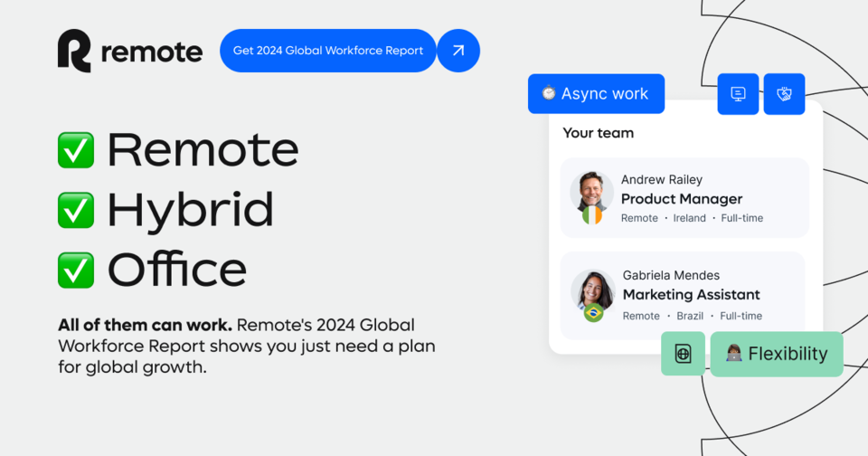Click the Your team heading
868x456 pixels.
pyautogui.click(x=598, y=133)
